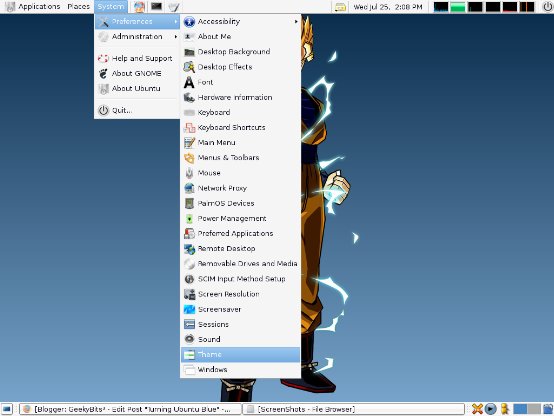The width and height of the screenshot is (554, 416).
Task: Click the Font letter A icon
Action: coord(189,82)
